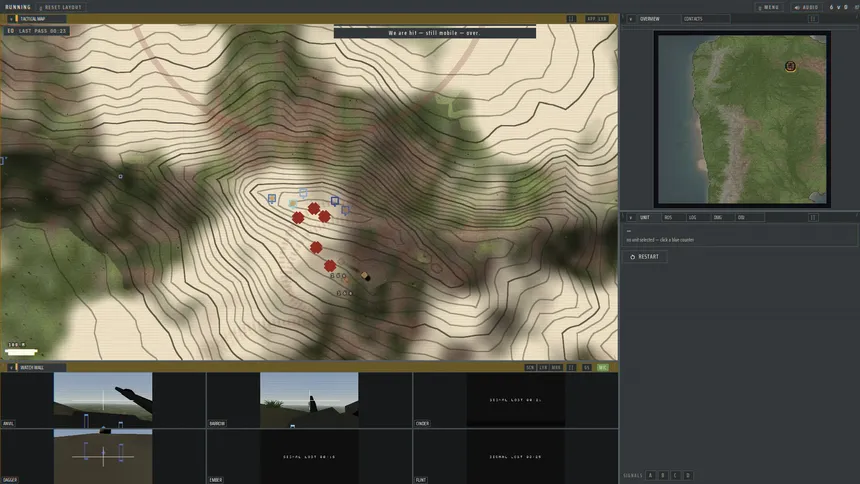Screen dimensions: 860x484
Task: Click the leftmost red enemy marker
Action: (298, 218)
